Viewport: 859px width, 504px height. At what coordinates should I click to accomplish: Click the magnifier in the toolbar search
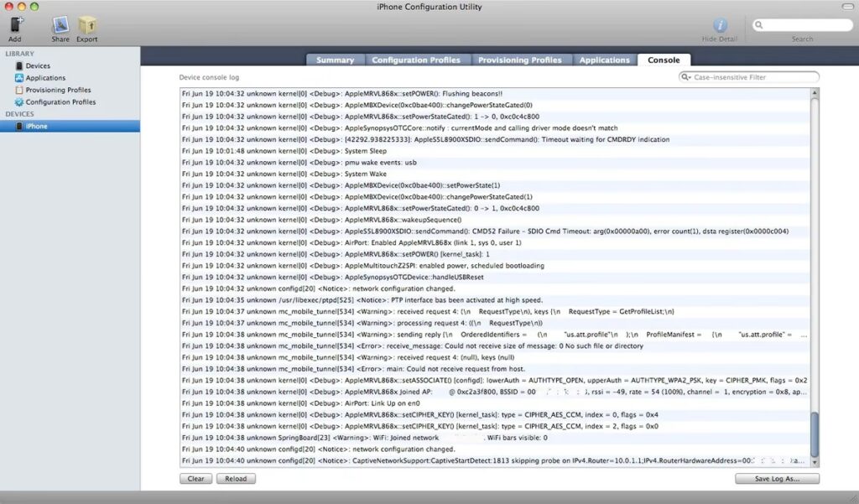(x=760, y=25)
